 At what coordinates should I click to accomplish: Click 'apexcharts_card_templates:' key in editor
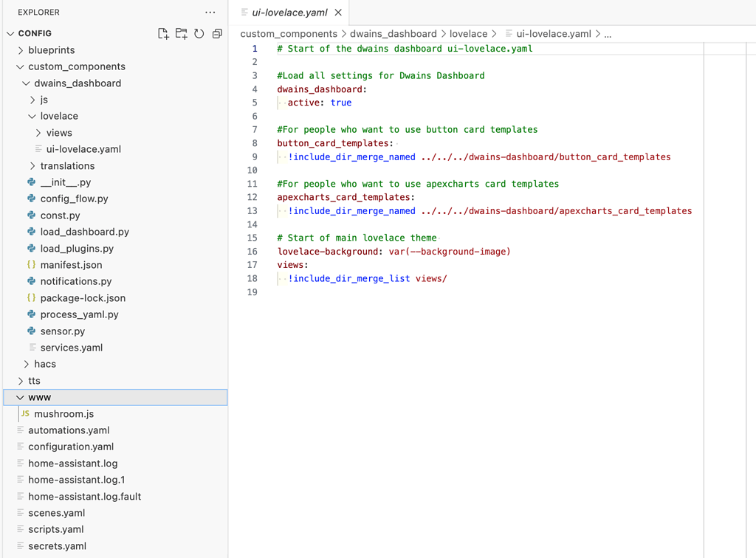pos(346,197)
